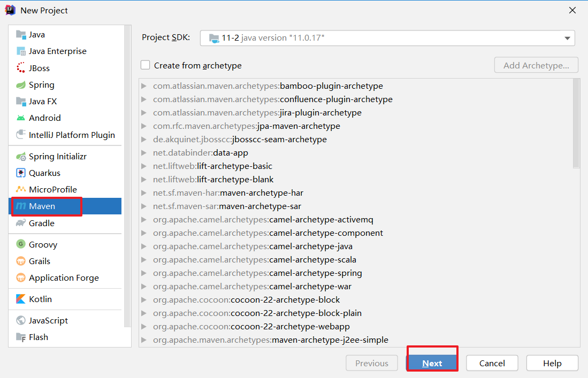Screen dimensions: 588x378
Task: Select Kotlin project type
Action: pyautogui.click(x=65, y=299)
